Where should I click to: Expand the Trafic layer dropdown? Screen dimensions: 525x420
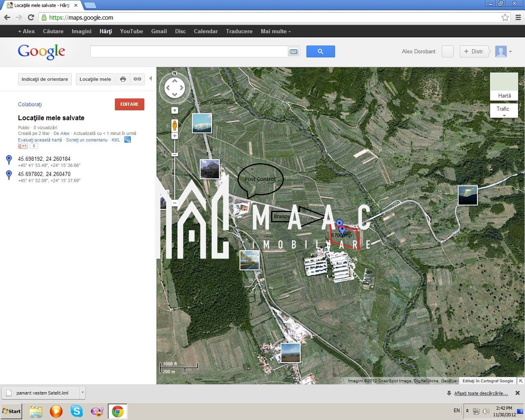(x=504, y=110)
